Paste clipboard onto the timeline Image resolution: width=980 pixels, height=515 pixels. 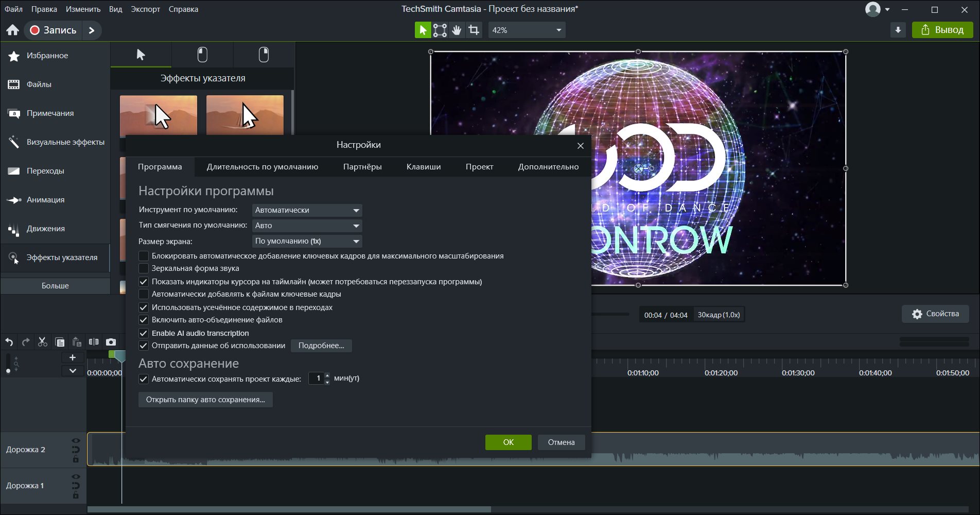[77, 342]
